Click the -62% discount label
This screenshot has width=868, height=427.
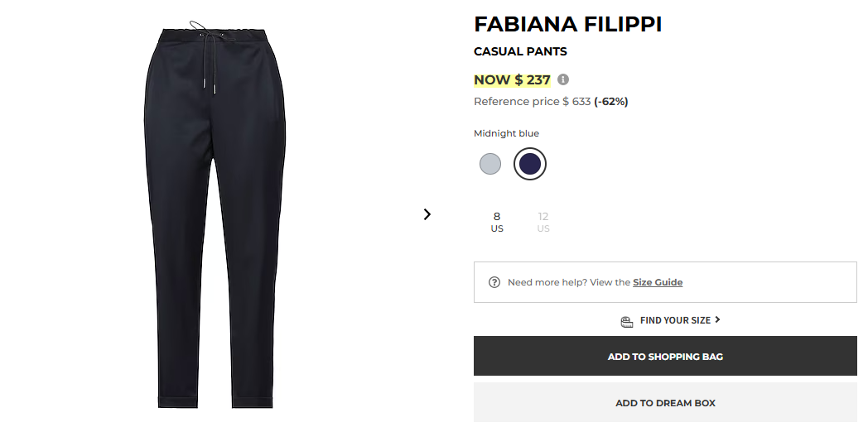(611, 102)
